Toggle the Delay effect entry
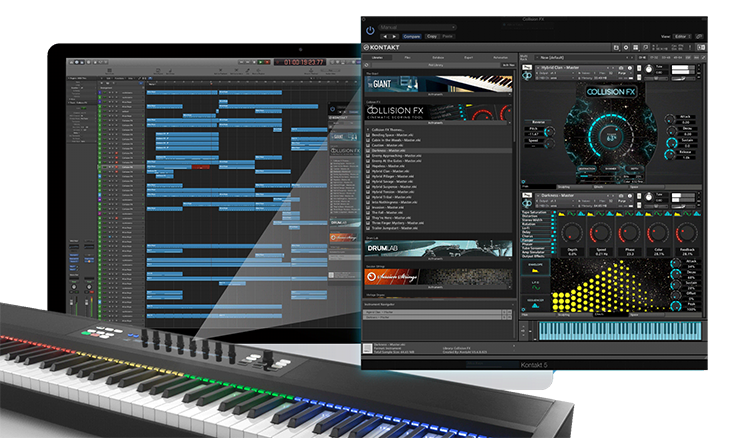Screen dimensions: 733x438 point(538,232)
